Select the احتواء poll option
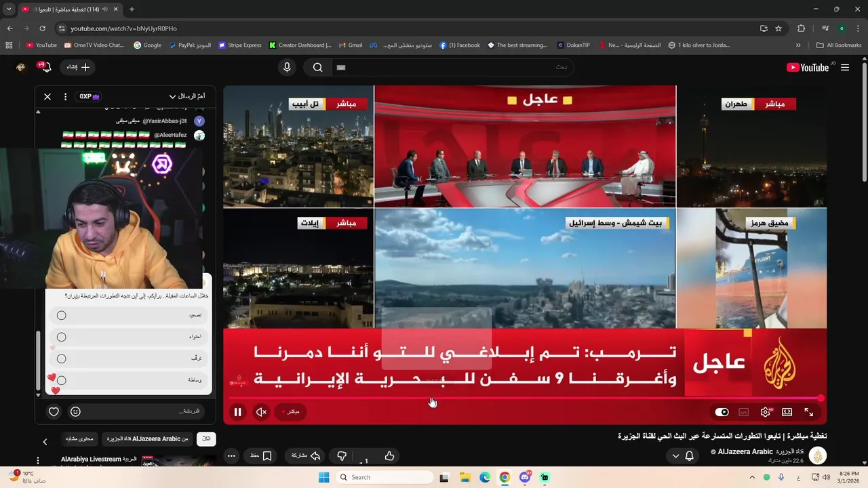The height and width of the screenshot is (488, 868). [x=129, y=337]
